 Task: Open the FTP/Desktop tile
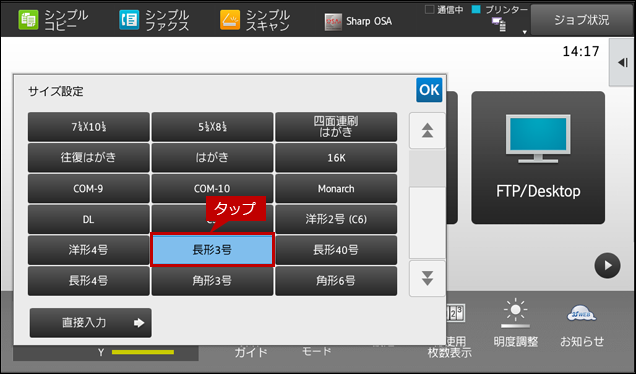(538, 157)
